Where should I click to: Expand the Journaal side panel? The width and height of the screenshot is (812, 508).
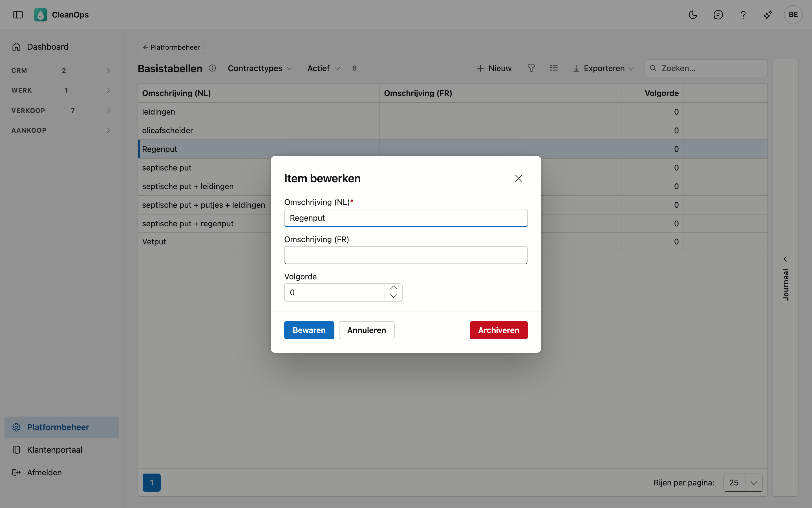785,277
